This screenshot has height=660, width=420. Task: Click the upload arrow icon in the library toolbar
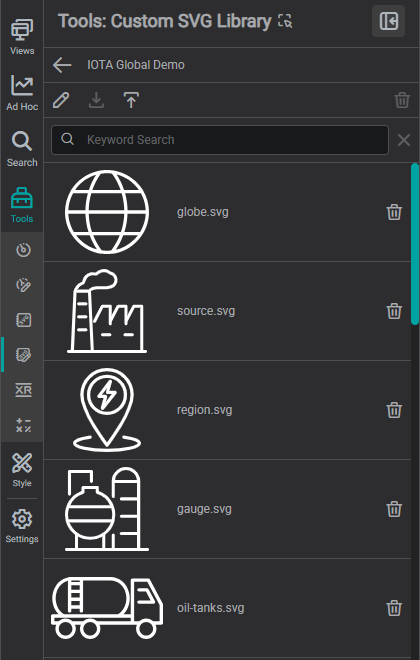pyautogui.click(x=131, y=101)
